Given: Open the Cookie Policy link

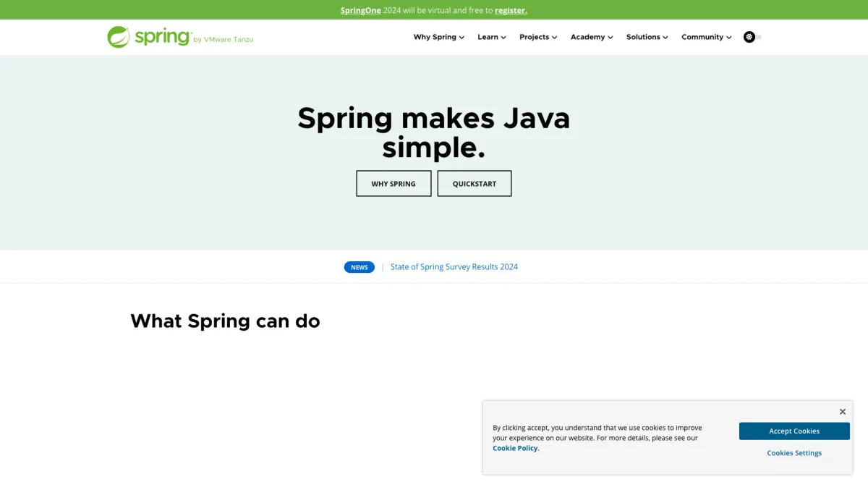Looking at the screenshot, I should [516, 448].
